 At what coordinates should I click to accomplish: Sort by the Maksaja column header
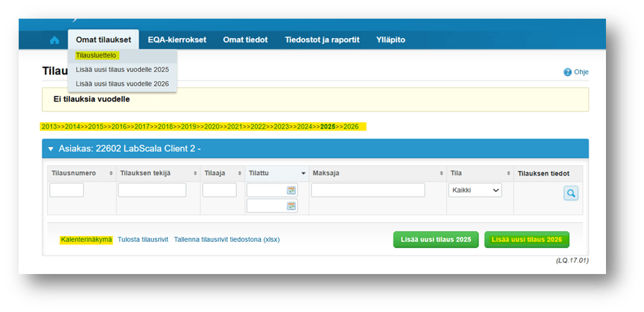point(377,174)
